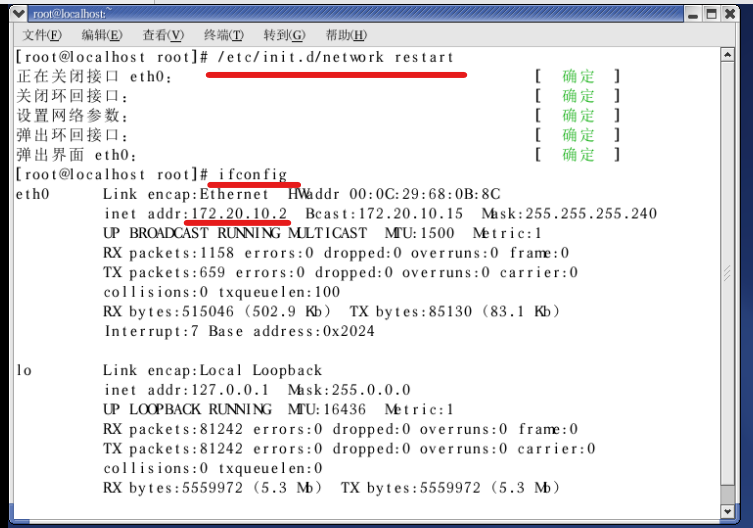The height and width of the screenshot is (528, 753).
Task: Click the 弹出环回接口 line
Action: tap(72, 135)
